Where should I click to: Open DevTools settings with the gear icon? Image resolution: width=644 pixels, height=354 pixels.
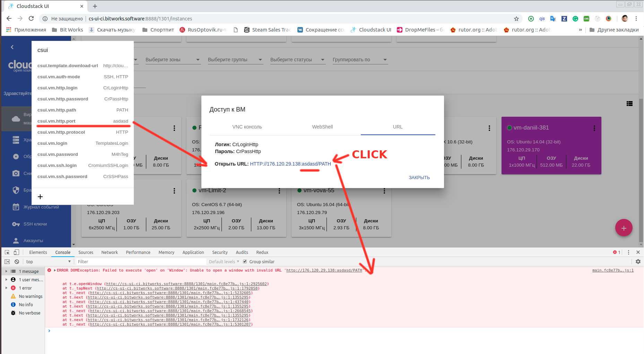click(x=638, y=261)
